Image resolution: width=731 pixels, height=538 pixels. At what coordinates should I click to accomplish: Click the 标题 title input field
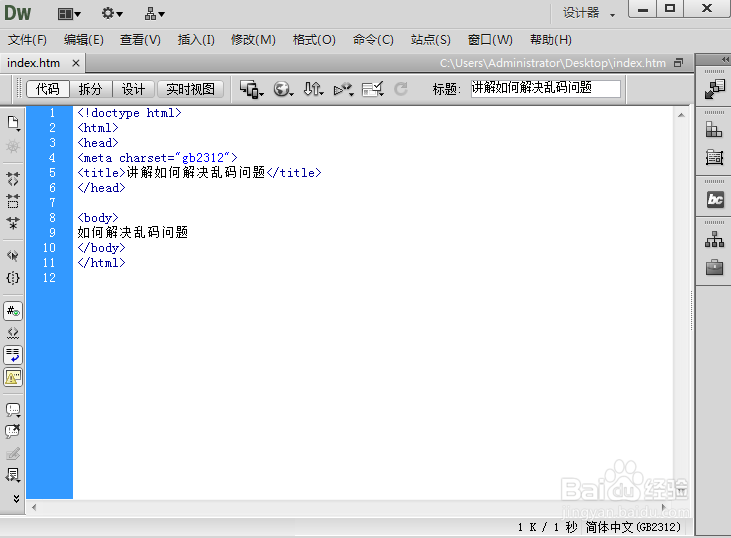[x=545, y=89]
